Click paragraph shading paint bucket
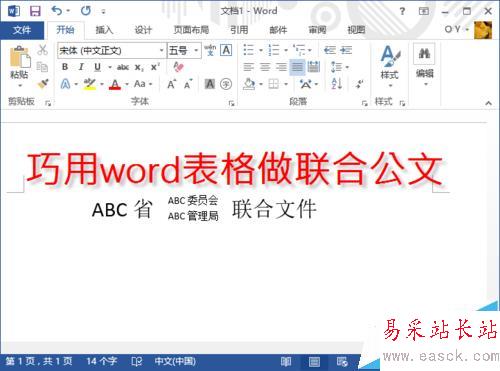Screen dimensions: 500x371 pyautogui.click(x=249, y=84)
